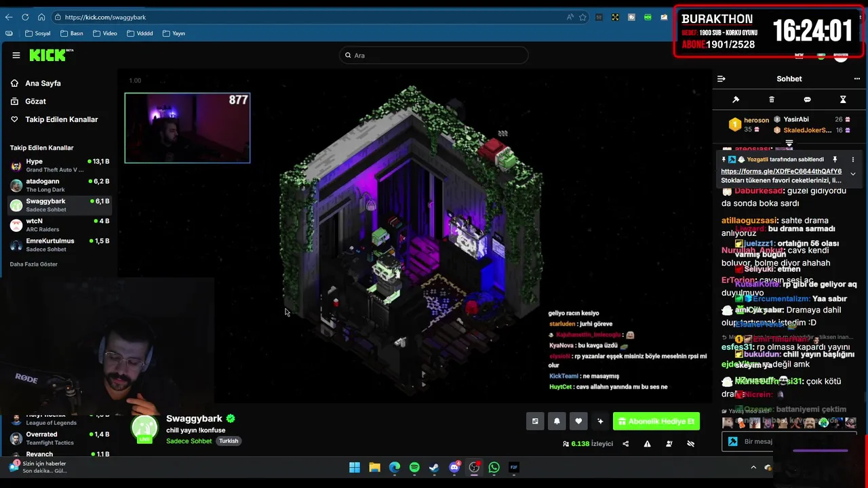Collapse the gift leaderboard handle
Image resolution: width=868 pixels, height=488 pixels.
pos(789,144)
